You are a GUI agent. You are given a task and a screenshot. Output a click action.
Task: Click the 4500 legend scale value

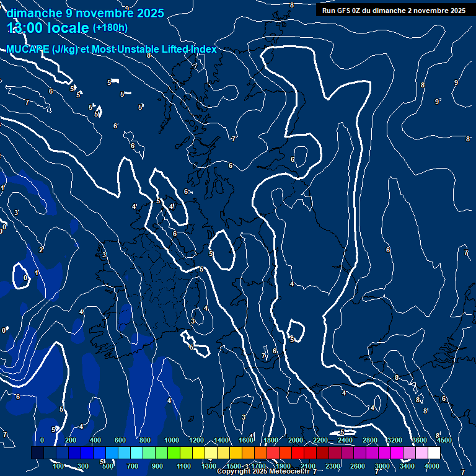pyautogui.click(x=444, y=440)
